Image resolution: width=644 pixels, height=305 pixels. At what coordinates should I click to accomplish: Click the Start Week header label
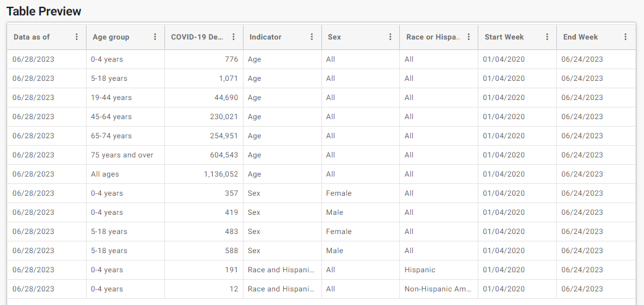click(x=504, y=37)
